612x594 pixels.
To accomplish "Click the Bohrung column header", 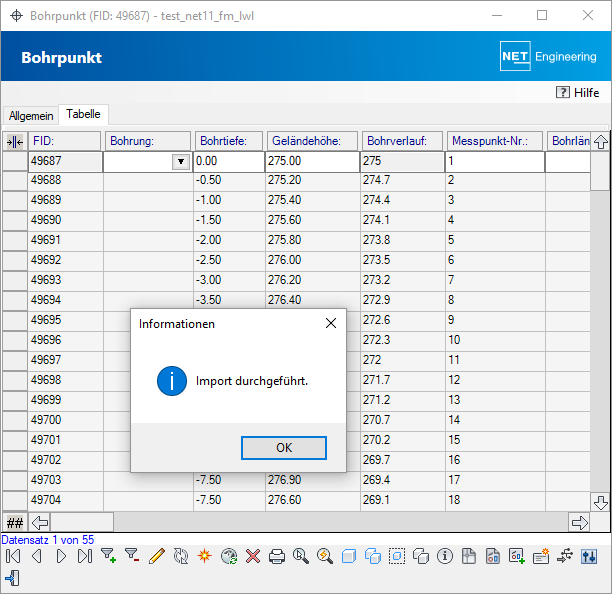I will pos(148,141).
